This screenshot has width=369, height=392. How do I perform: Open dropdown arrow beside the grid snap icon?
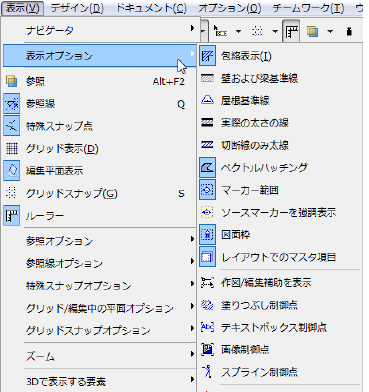click(x=275, y=31)
